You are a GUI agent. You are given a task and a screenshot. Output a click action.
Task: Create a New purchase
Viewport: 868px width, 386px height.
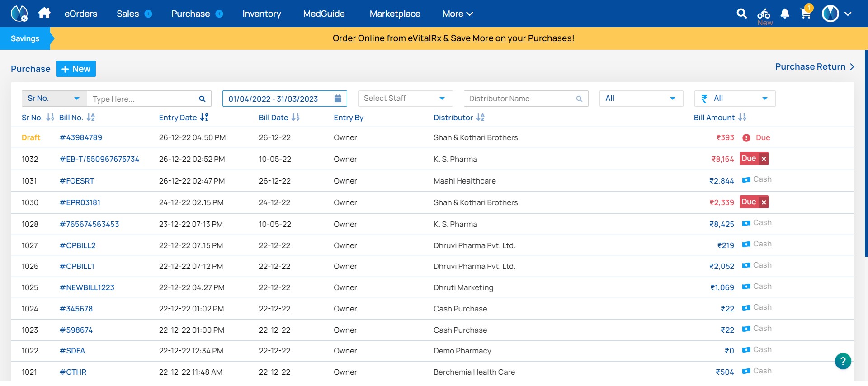tap(76, 69)
